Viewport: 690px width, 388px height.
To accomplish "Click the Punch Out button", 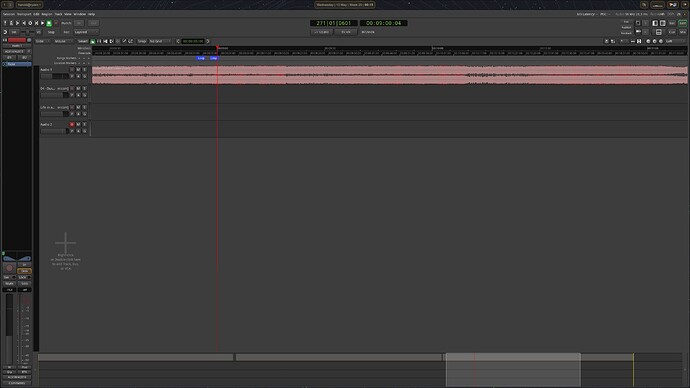I will pos(93,23).
